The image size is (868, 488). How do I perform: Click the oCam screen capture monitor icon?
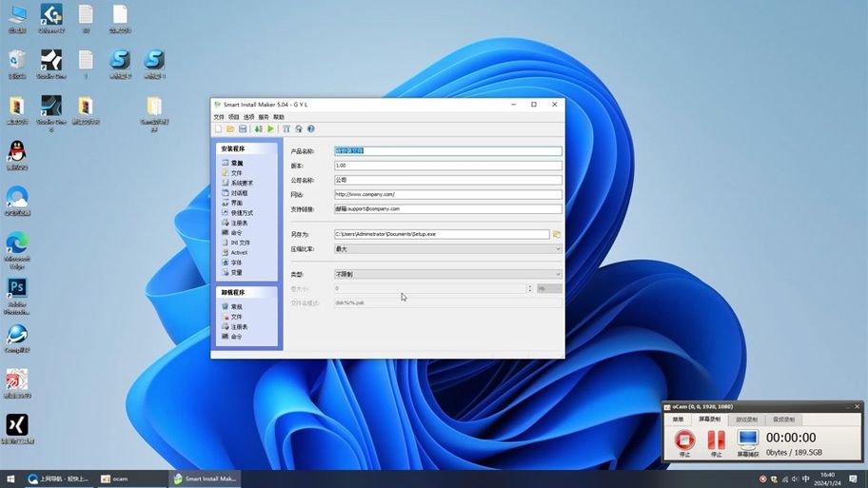[x=748, y=439]
